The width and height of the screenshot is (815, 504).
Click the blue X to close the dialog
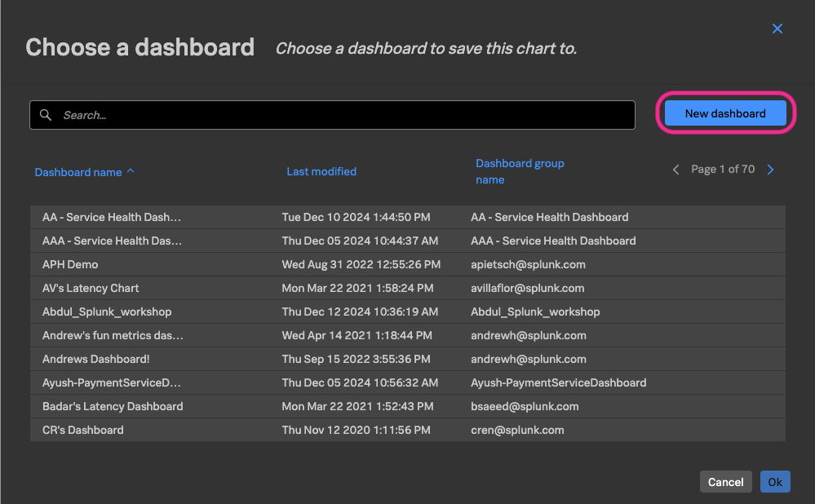(x=777, y=29)
